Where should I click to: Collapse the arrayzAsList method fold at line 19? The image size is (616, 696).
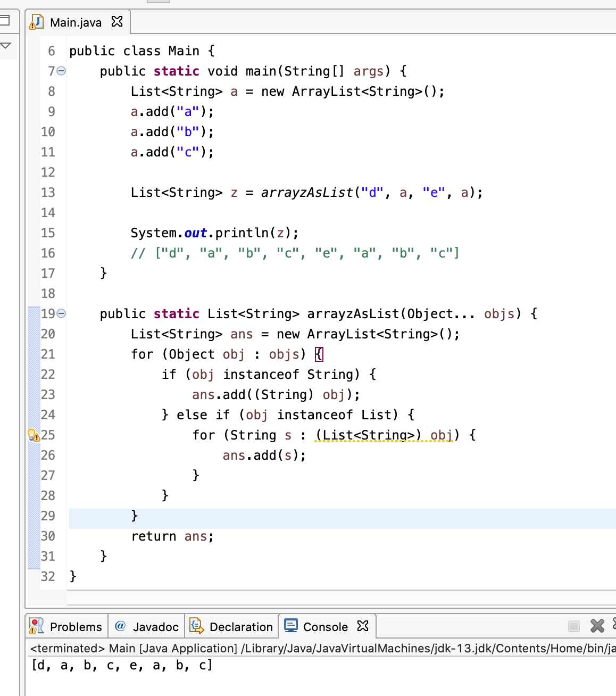tap(61, 313)
